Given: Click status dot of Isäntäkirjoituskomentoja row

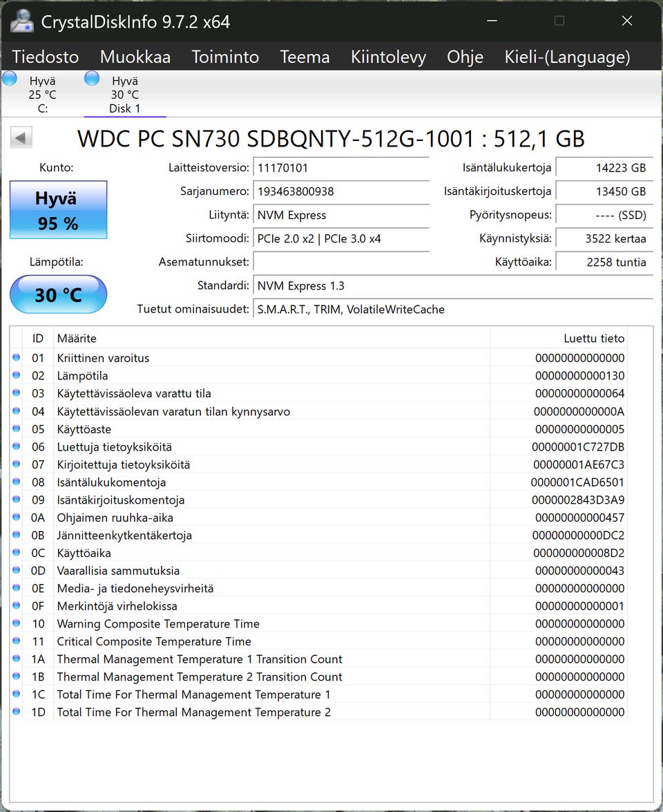Looking at the screenshot, I should pos(17,499).
